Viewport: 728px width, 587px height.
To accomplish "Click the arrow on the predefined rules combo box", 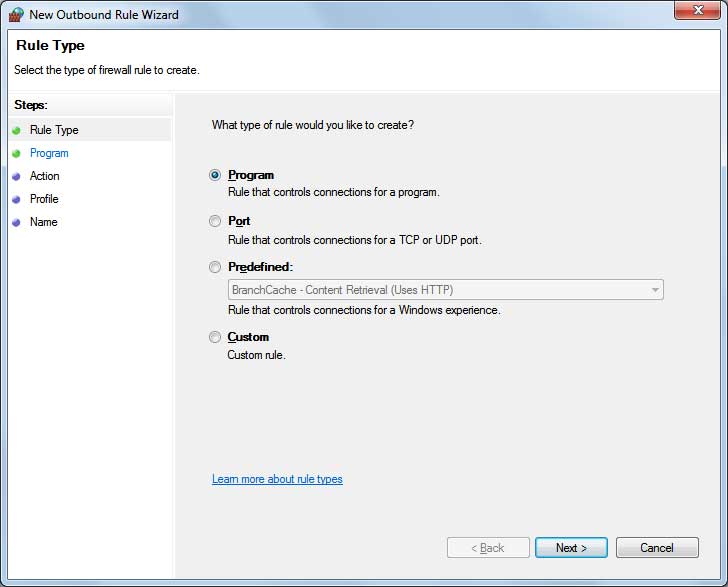I will (655, 290).
